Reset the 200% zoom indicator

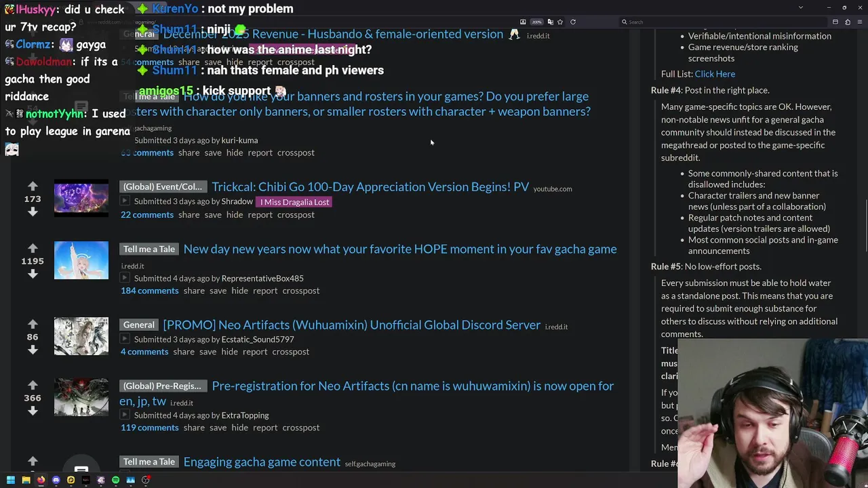[x=536, y=22]
